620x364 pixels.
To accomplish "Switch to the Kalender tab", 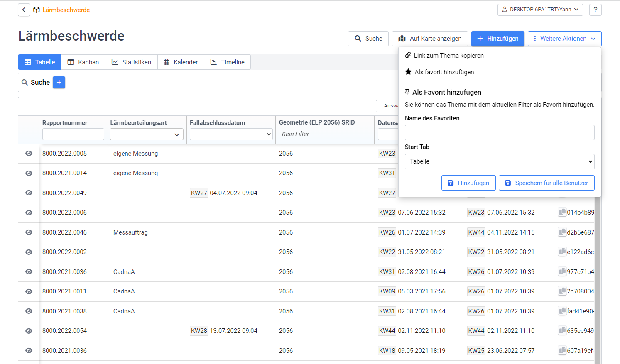I will coord(181,62).
